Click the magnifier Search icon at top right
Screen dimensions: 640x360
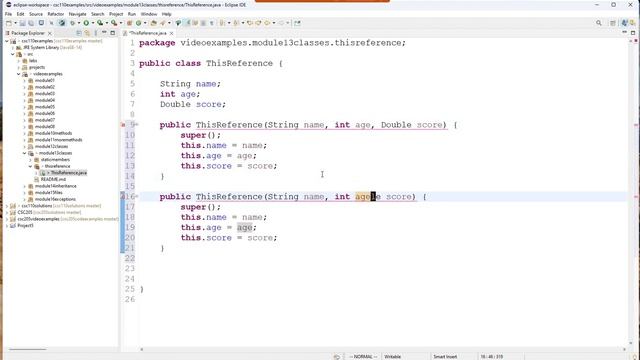pyautogui.click(x=599, y=23)
